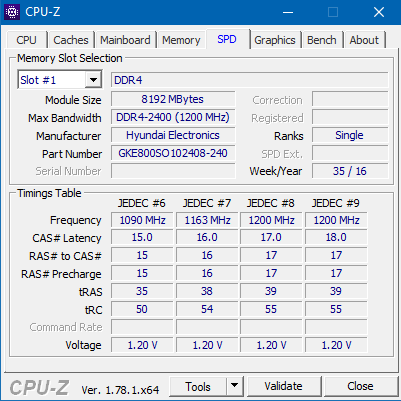Select the Memory tab
Screen dimensions: 401x401
[x=181, y=40]
